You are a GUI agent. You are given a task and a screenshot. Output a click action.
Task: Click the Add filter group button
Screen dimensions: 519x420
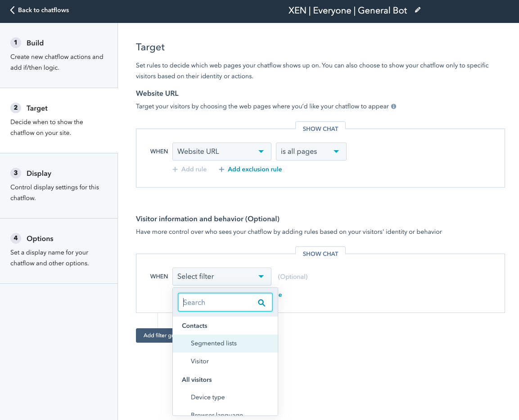155,335
